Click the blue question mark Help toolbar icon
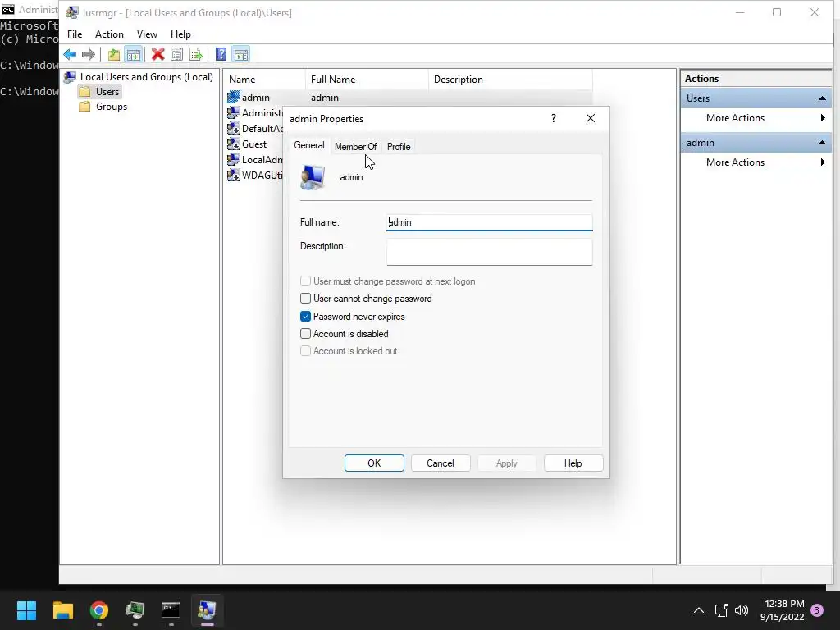Viewport: 840px width, 630px height. coord(221,54)
